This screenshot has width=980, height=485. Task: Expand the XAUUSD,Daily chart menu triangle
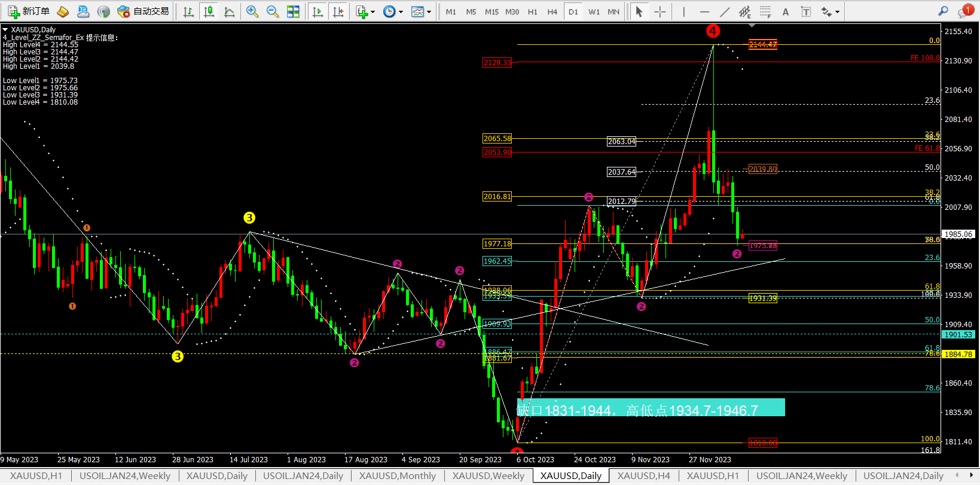(x=5, y=29)
